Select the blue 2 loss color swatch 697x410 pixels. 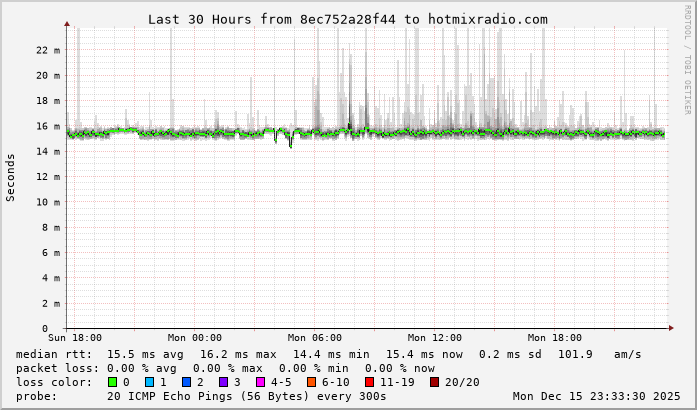pyautogui.click(x=186, y=382)
